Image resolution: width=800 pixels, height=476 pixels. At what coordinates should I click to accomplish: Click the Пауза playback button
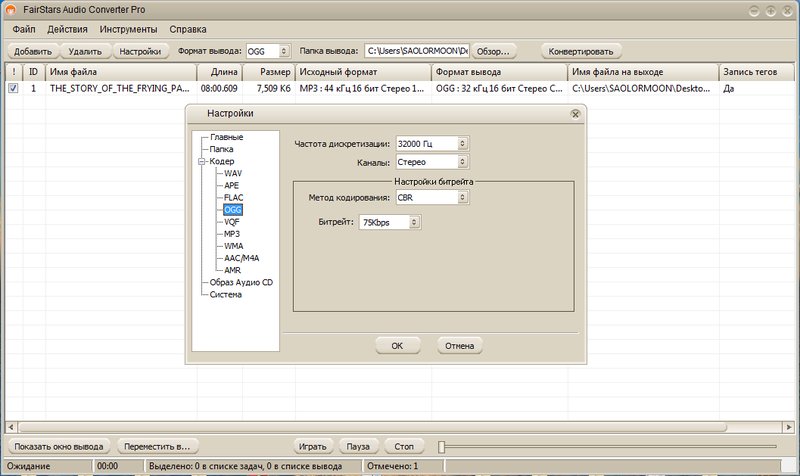point(358,446)
